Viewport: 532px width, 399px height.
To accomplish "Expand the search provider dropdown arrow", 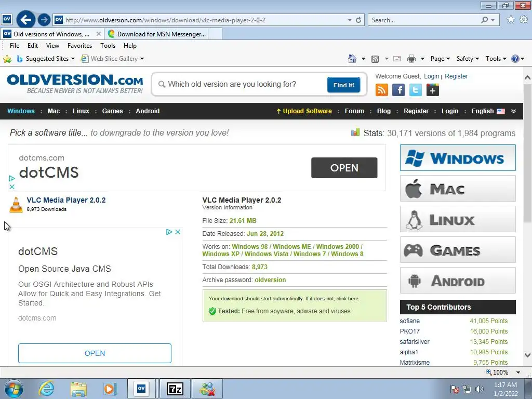I will click(493, 20).
